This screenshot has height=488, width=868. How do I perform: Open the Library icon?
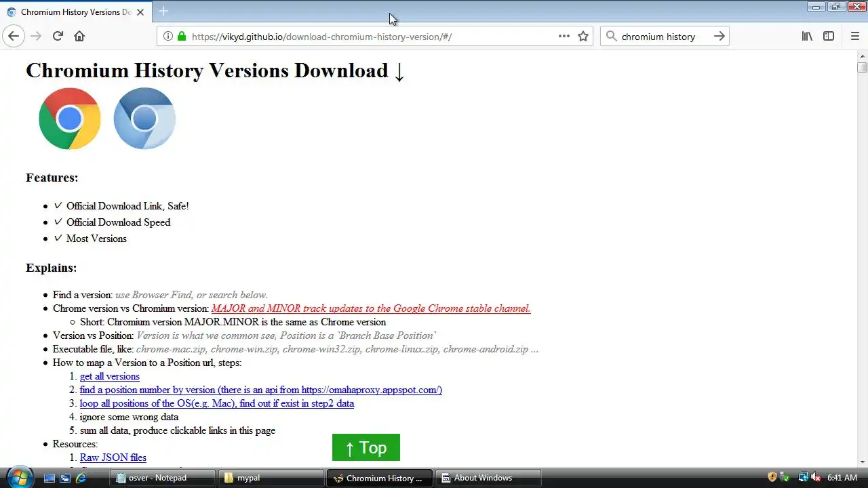click(807, 36)
